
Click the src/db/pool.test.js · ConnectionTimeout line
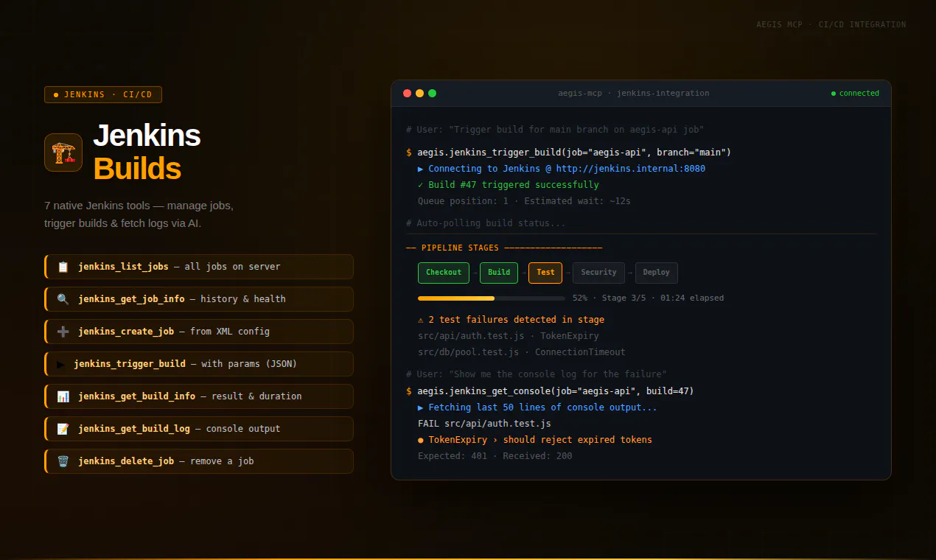521,352
